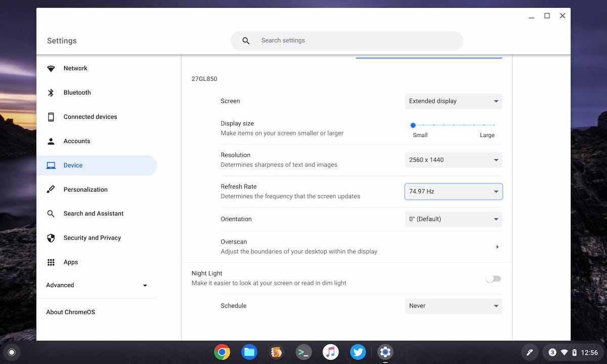Screen dimensions: 607x364
Task: Click the Search and Assistant magnifier icon
Action: tap(51, 214)
